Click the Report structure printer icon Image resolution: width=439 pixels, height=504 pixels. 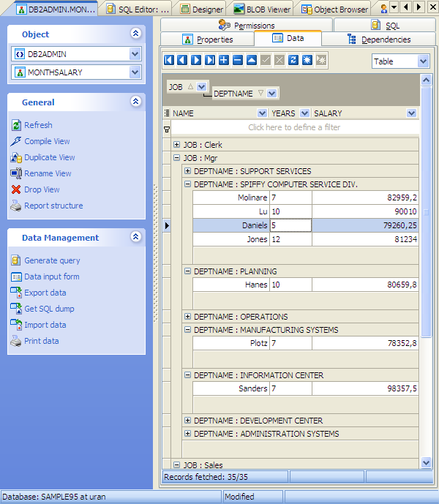[16, 206]
